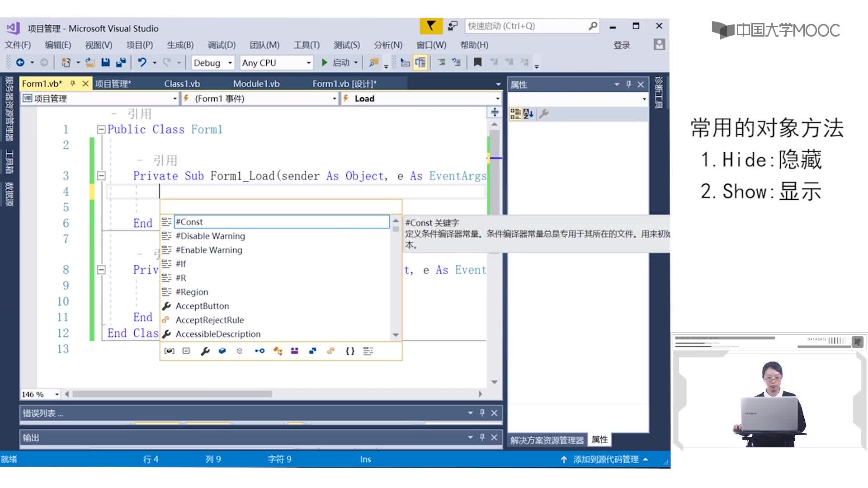The image size is (868, 488).
Task: Open the send feedback icon beside Quick Launch
Action: point(453,26)
